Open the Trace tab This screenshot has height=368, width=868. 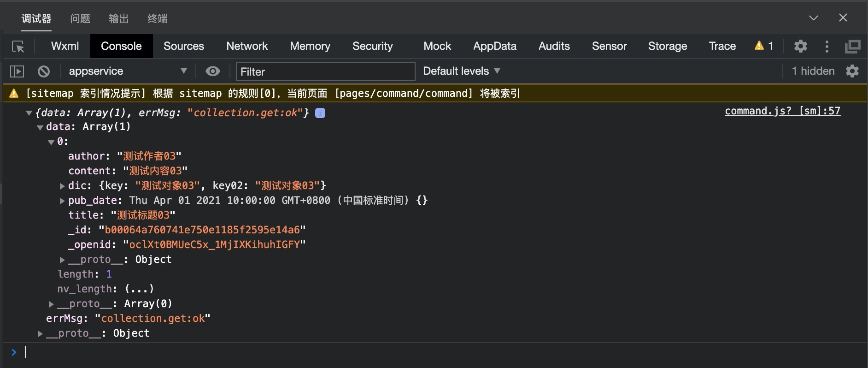pyautogui.click(x=722, y=46)
